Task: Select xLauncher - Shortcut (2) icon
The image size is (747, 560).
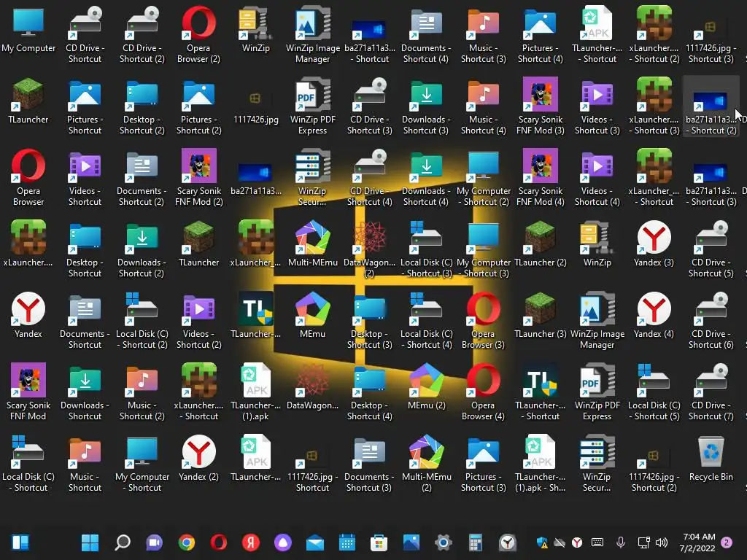Action: (x=654, y=34)
